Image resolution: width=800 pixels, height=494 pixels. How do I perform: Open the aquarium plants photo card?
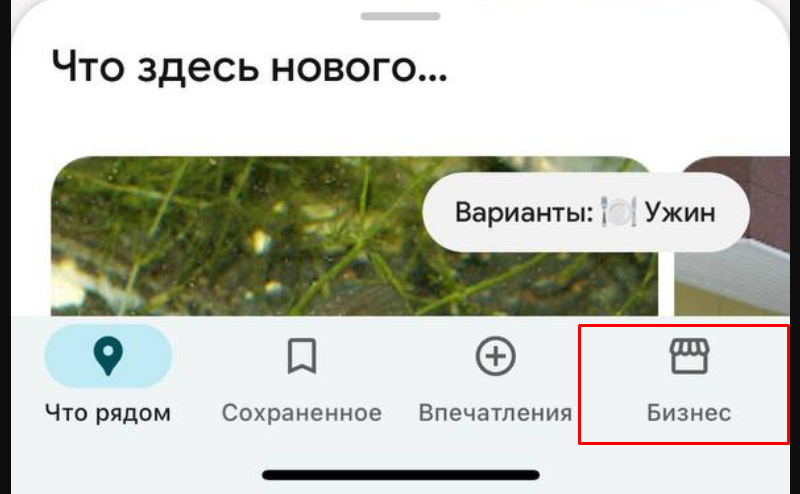coord(355,236)
